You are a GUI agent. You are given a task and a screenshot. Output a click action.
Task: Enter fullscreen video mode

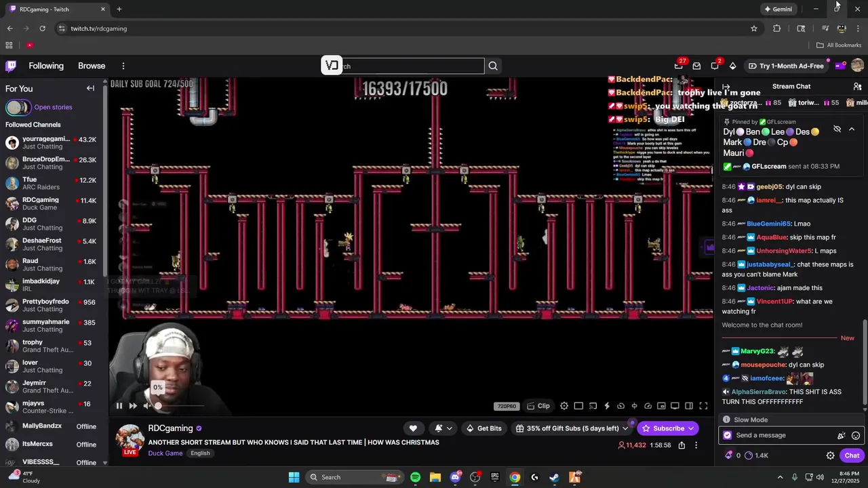703,406
